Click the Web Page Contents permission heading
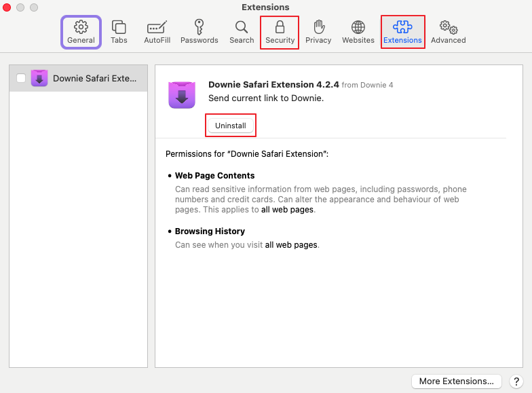 point(214,175)
